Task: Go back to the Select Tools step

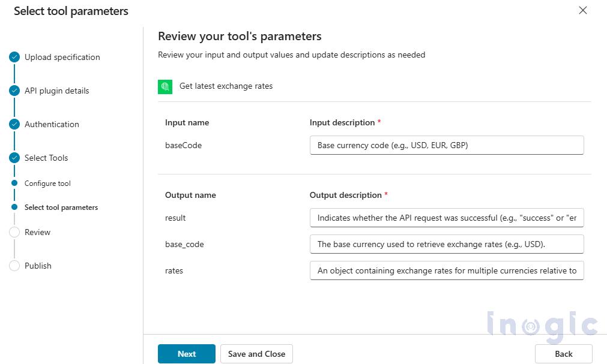Action: (x=46, y=158)
